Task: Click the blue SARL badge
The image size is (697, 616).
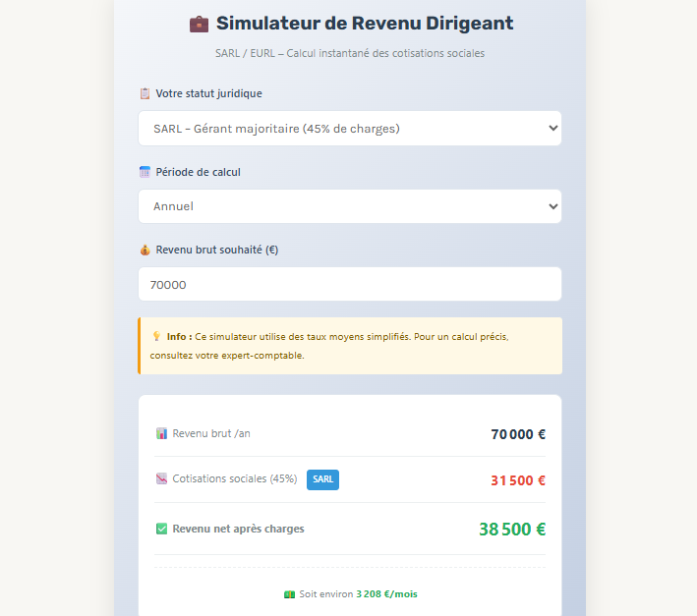Action: click(x=322, y=479)
